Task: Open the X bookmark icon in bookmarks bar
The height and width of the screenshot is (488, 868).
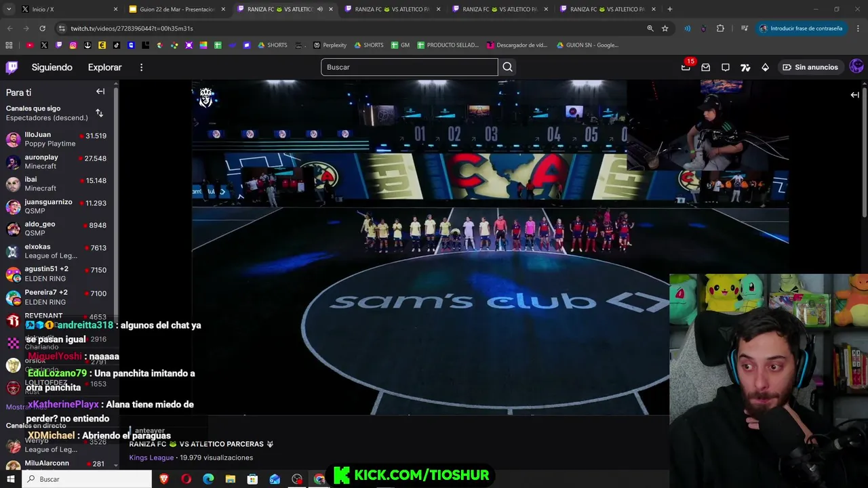Action: tap(44, 45)
